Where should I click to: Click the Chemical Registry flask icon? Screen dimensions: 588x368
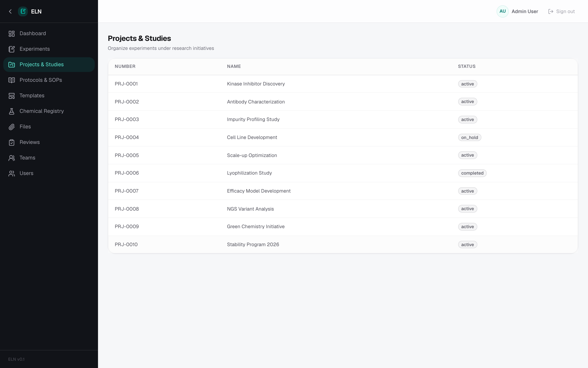tap(12, 111)
